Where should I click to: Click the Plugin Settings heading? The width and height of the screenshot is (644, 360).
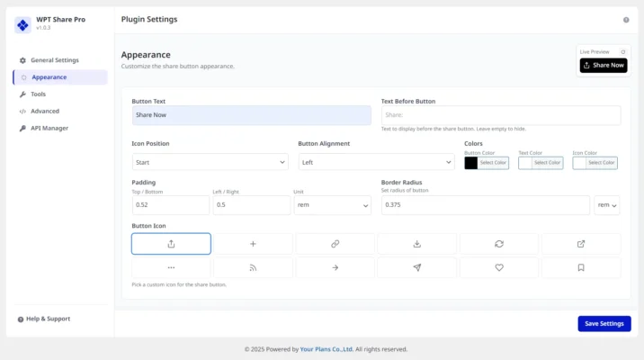coord(149,19)
